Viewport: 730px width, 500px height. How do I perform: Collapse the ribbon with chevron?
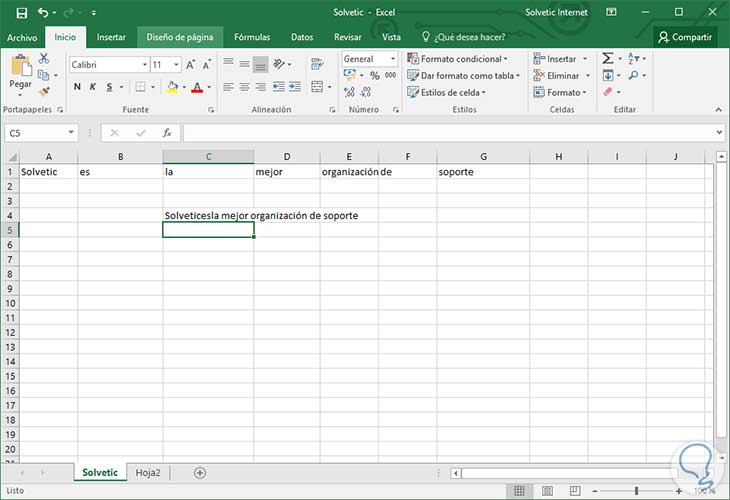click(x=718, y=110)
